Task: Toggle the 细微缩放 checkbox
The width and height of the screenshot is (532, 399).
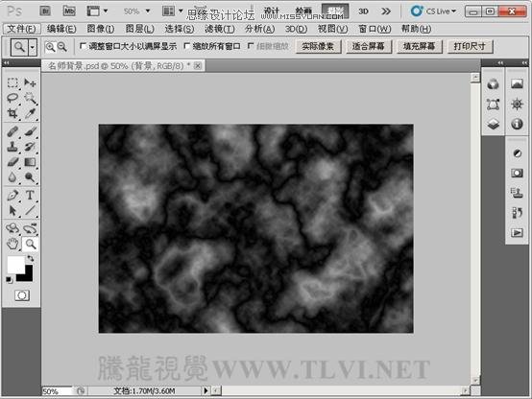Action: (x=251, y=46)
